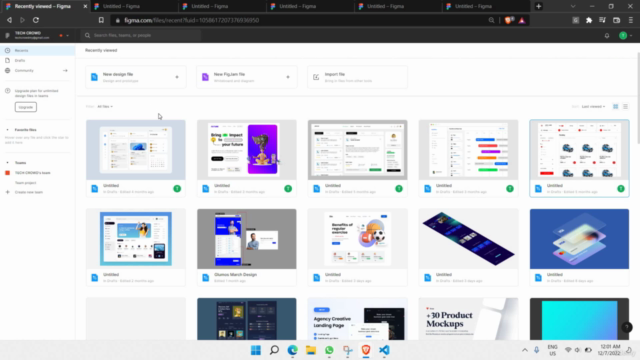Open the Bring impact to your future thumbnail
The height and width of the screenshot is (360, 640).
247,150
